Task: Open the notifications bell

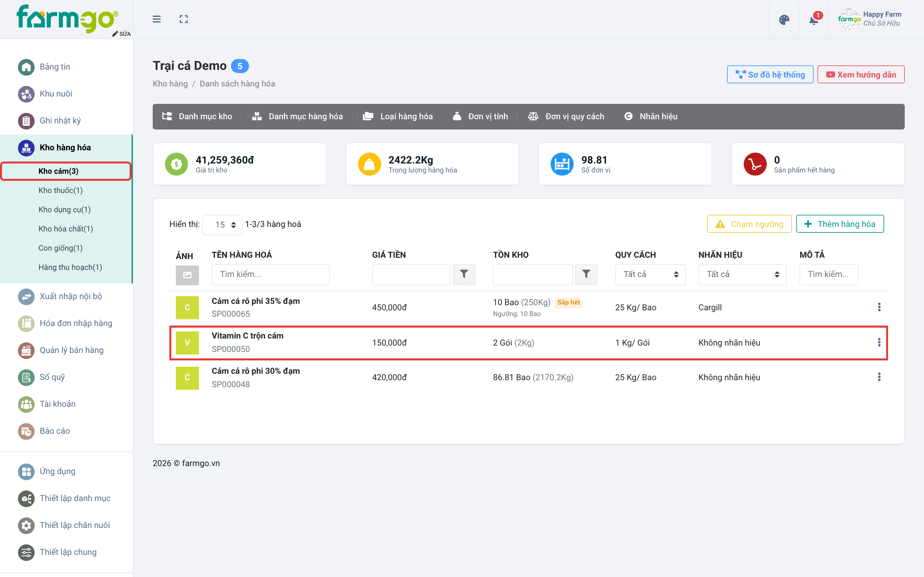Action: (x=814, y=20)
